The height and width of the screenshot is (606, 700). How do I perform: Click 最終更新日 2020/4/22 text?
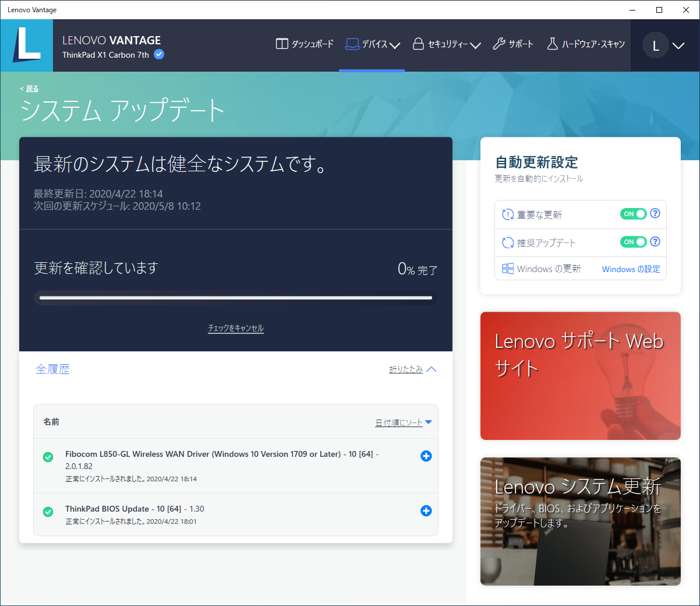98,194
